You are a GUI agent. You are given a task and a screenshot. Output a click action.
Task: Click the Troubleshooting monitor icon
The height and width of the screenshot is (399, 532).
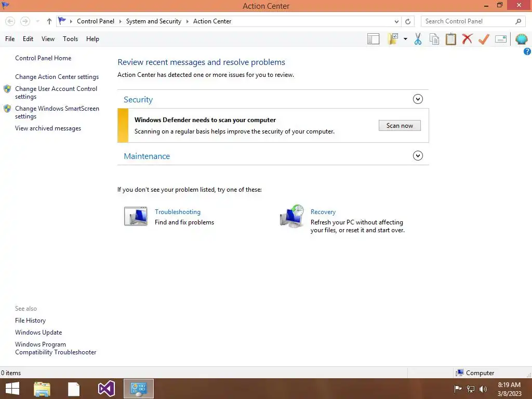click(136, 217)
